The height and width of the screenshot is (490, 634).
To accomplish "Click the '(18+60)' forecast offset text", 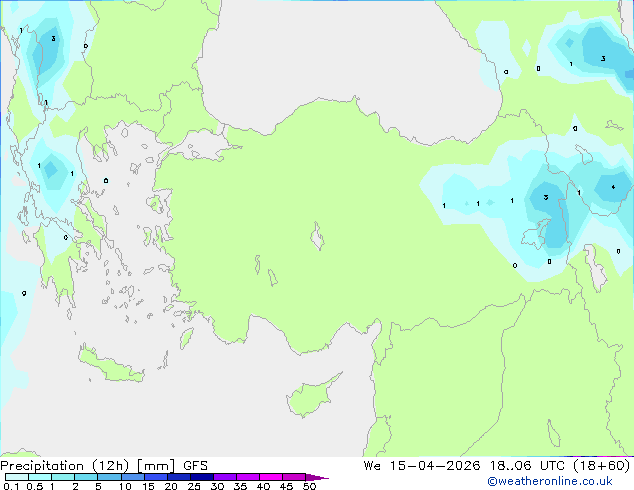I will coord(602,466).
